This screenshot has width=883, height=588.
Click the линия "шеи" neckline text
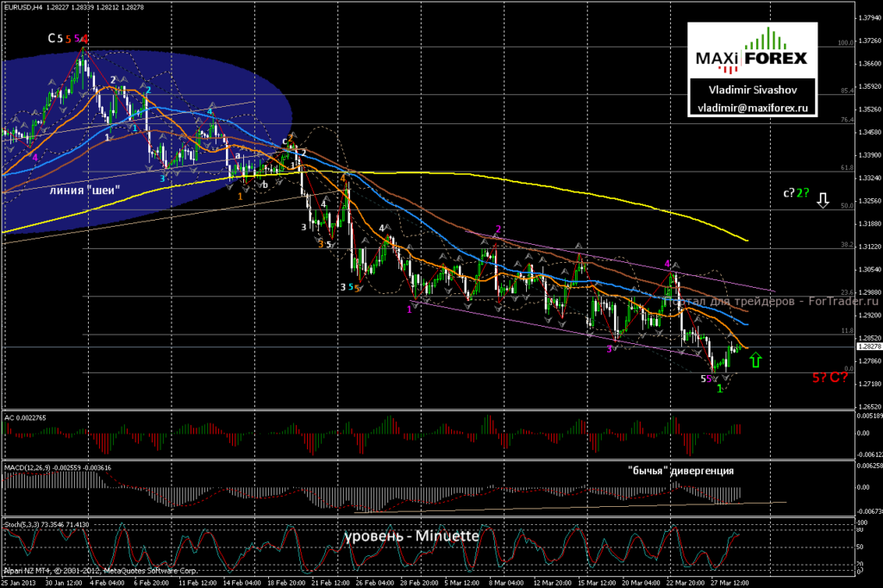pos(85,191)
